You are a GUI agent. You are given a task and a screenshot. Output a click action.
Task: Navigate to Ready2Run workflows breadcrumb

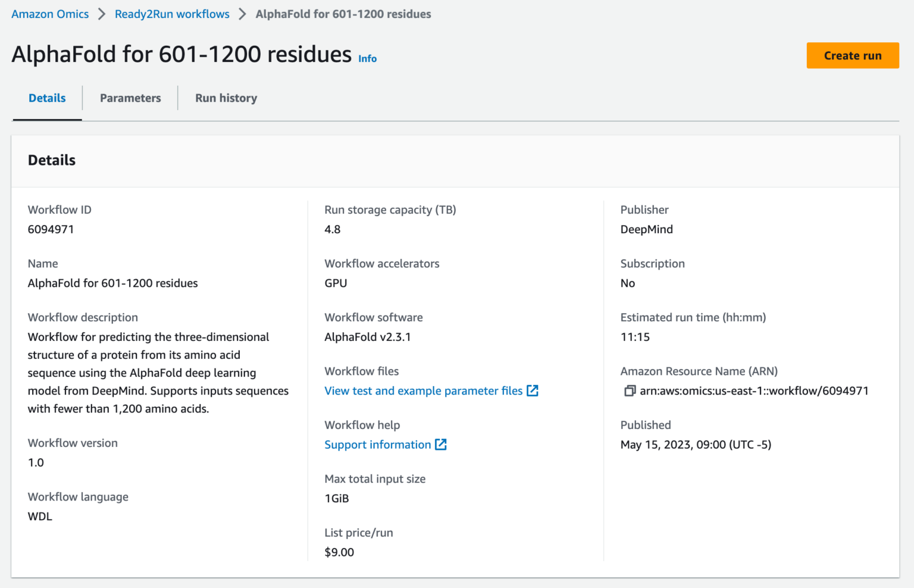tap(171, 14)
